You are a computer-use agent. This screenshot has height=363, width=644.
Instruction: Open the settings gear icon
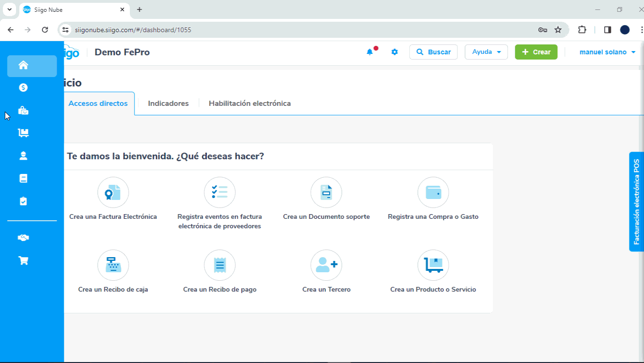click(395, 52)
